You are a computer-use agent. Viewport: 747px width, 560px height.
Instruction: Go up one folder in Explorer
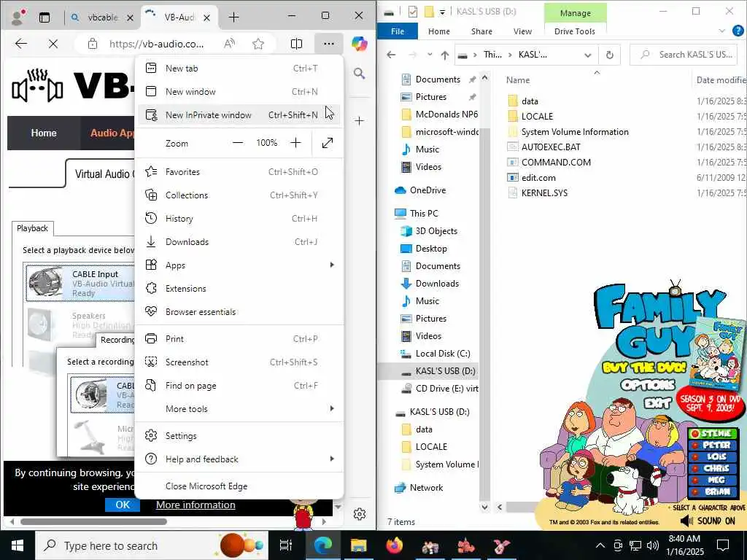click(x=444, y=55)
